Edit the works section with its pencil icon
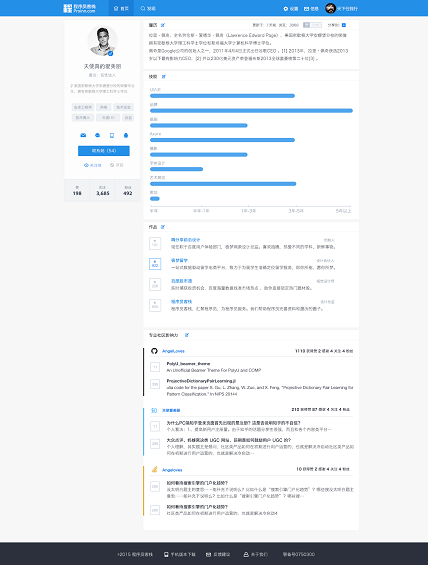 pos(163,227)
